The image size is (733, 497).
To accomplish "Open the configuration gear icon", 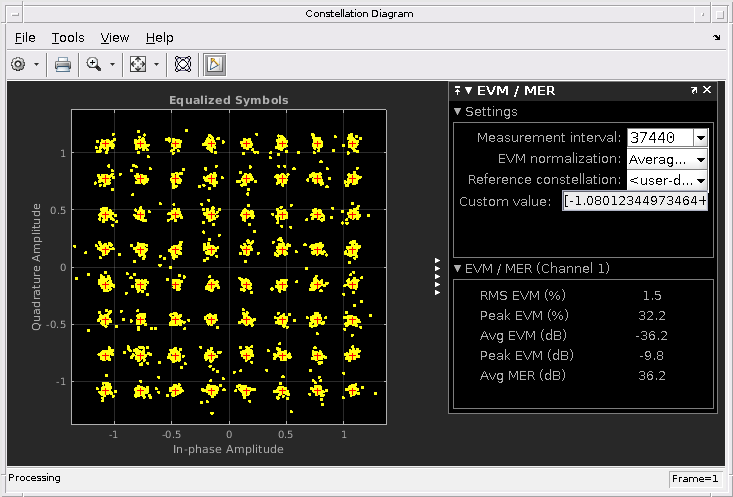I will 18,64.
